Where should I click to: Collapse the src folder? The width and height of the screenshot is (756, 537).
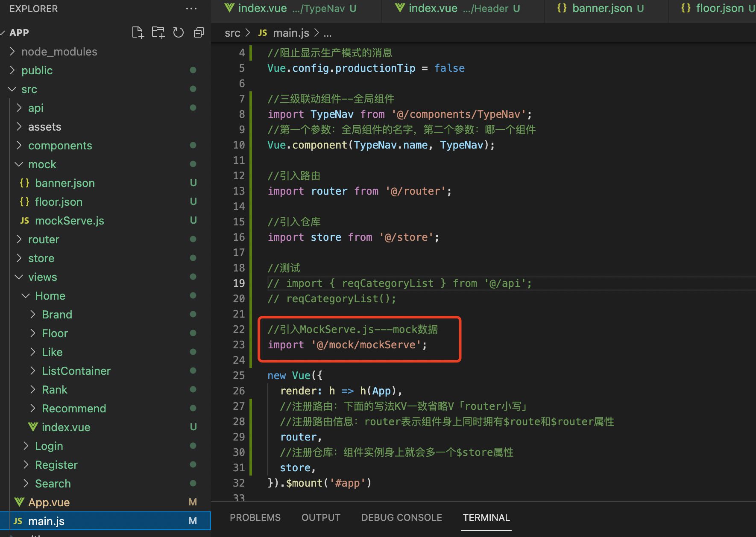pyautogui.click(x=12, y=89)
